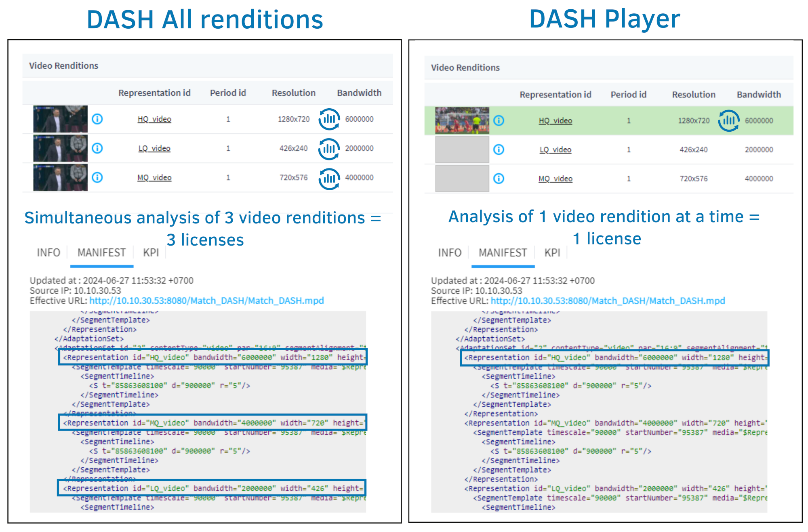The width and height of the screenshot is (808, 532).
Task: Switch to KPI tab in left panel
Action: 151,252
